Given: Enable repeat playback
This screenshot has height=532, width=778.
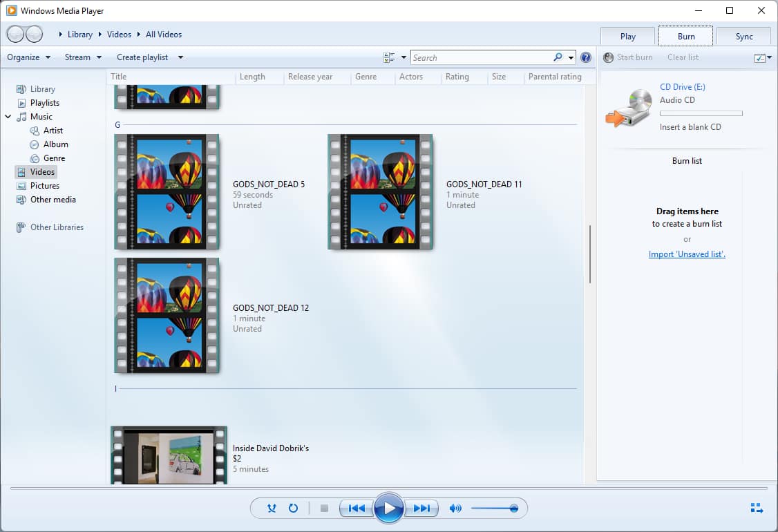Looking at the screenshot, I should click(x=293, y=508).
